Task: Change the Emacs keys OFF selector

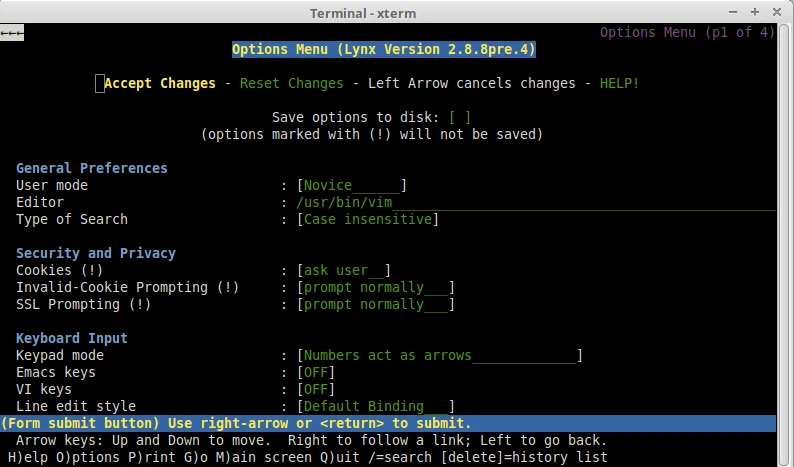Action: click(x=316, y=372)
